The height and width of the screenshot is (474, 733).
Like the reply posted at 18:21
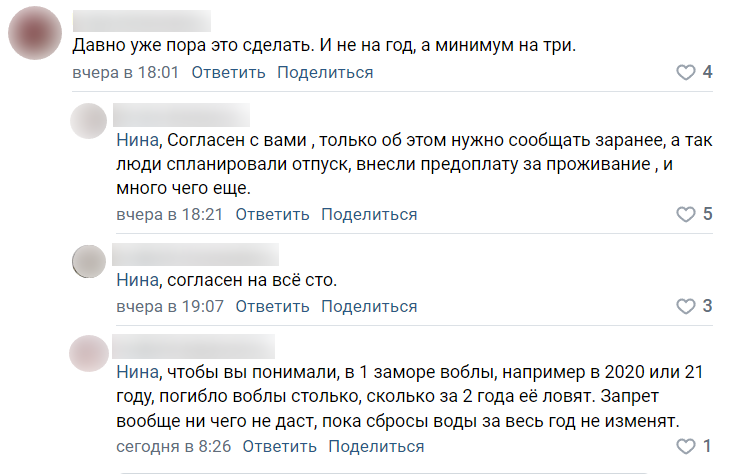[x=685, y=214]
